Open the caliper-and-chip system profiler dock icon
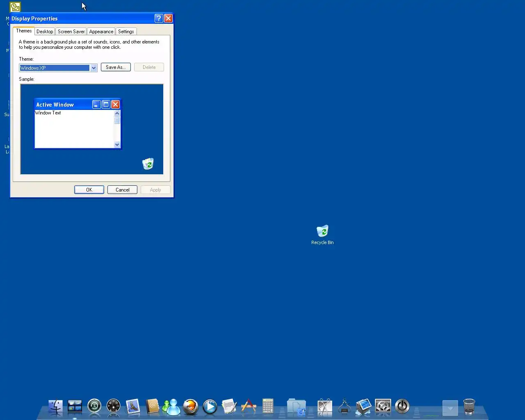The height and width of the screenshot is (420, 525). tap(344, 407)
